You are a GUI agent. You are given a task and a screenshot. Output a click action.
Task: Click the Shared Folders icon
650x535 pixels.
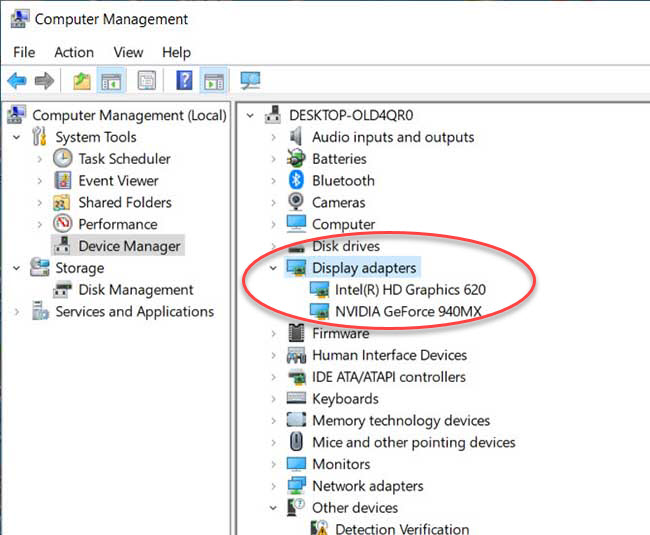pos(61,203)
